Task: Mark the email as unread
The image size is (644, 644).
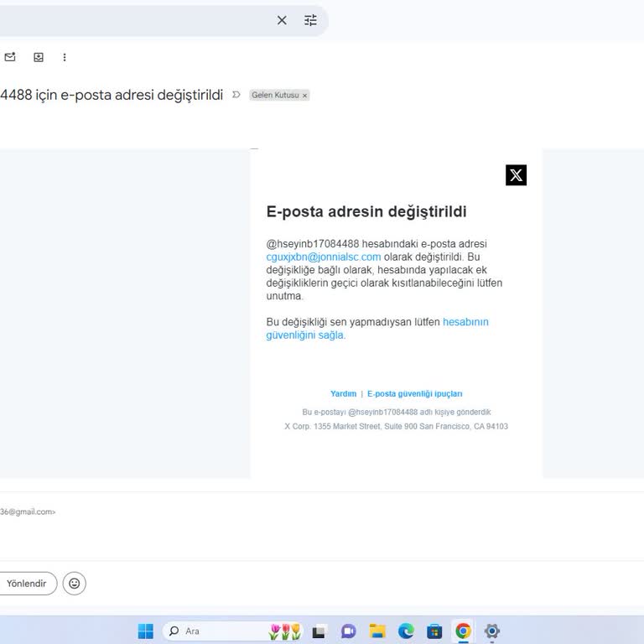Action: click(x=10, y=57)
